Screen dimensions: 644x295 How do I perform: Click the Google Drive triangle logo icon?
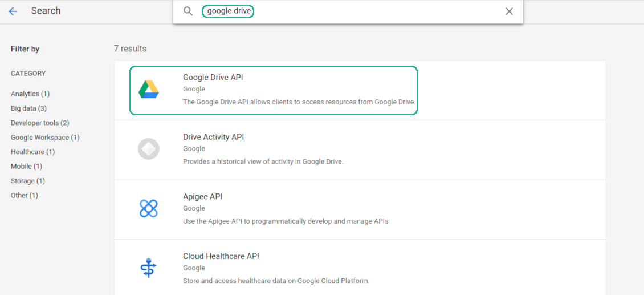(x=149, y=90)
